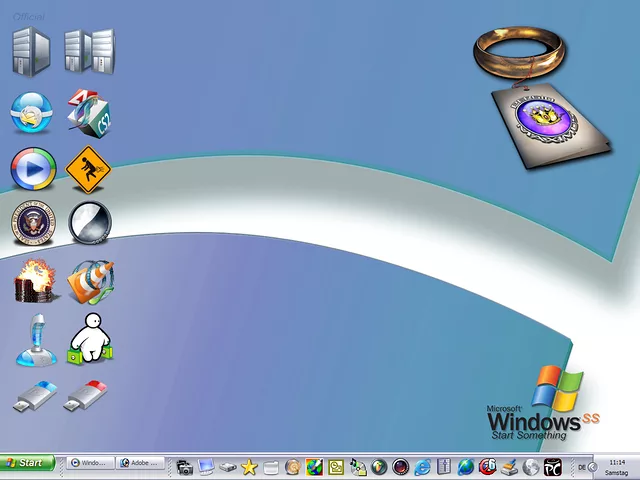Click the yellow star taskbar icon

coord(249,466)
